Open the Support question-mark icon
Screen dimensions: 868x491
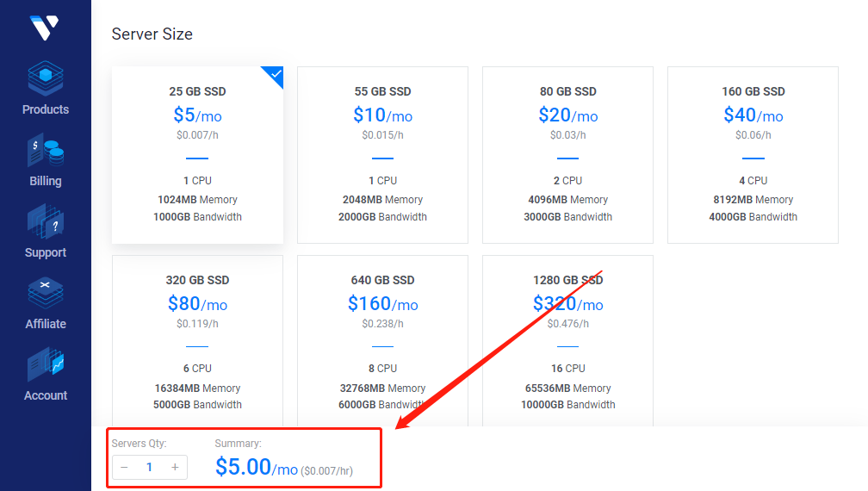point(46,223)
